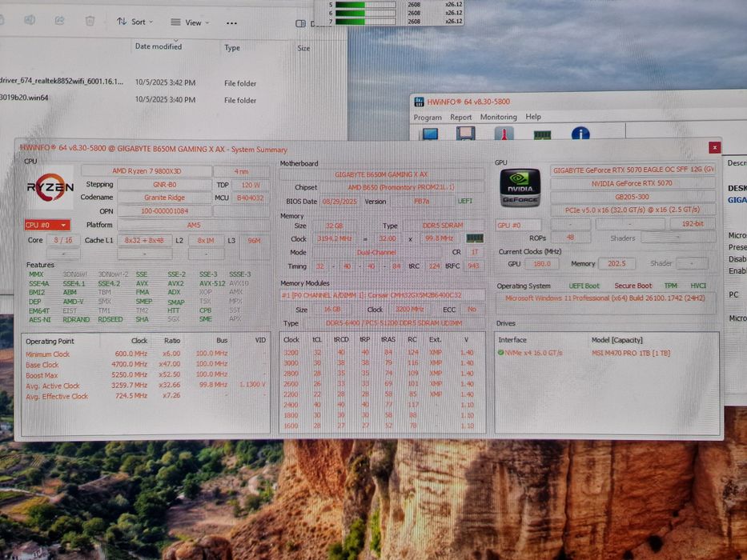
Task: Click the Ryzen CPU logo
Action: click(x=50, y=187)
